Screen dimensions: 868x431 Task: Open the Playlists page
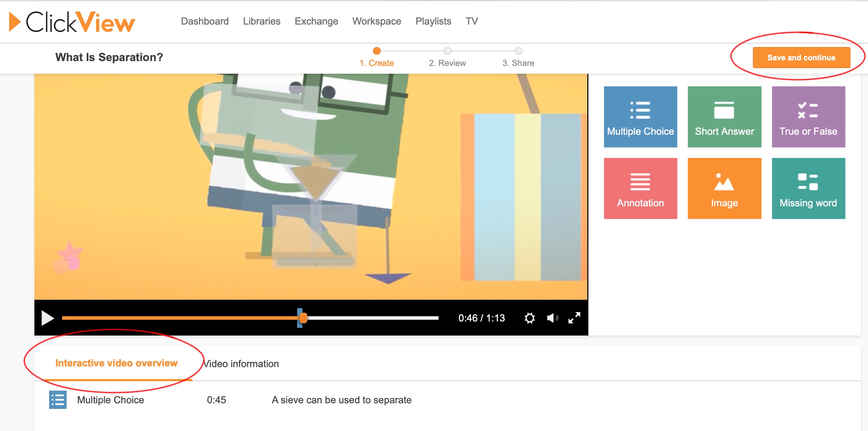(433, 21)
